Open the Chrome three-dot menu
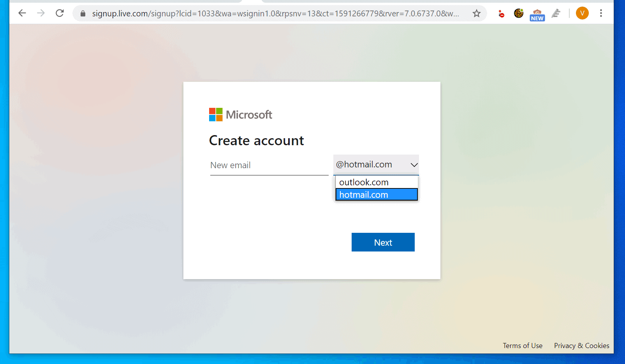 tap(601, 13)
